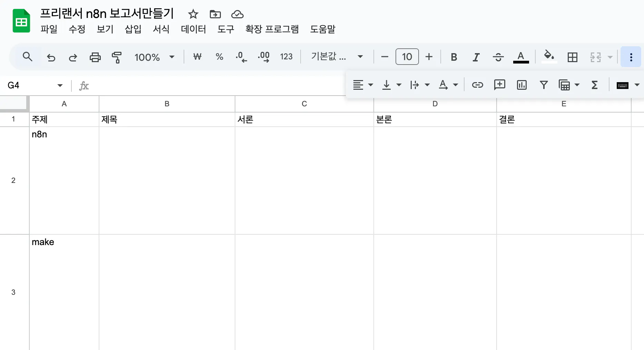Open the text color picker
The image size is (644, 350).
pyautogui.click(x=521, y=57)
